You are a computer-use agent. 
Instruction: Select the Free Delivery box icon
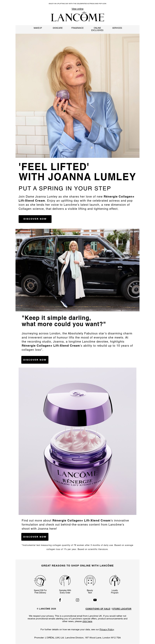40,580
